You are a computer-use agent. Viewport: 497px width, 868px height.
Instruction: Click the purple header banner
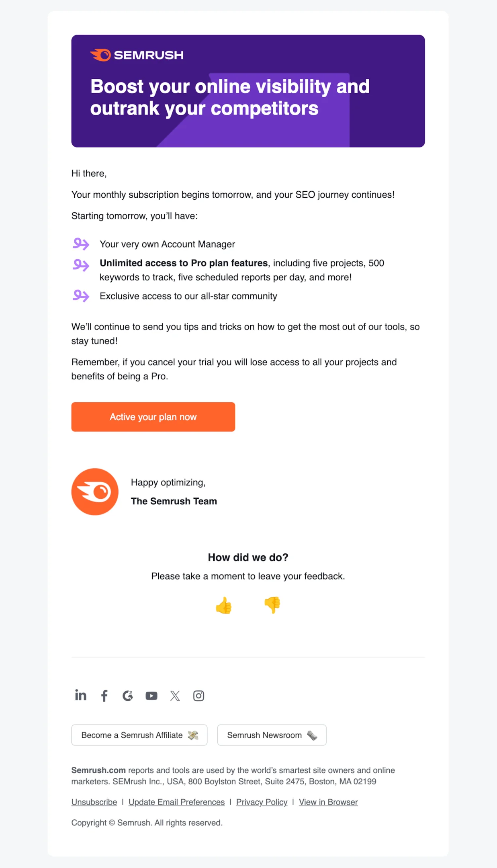(x=248, y=91)
